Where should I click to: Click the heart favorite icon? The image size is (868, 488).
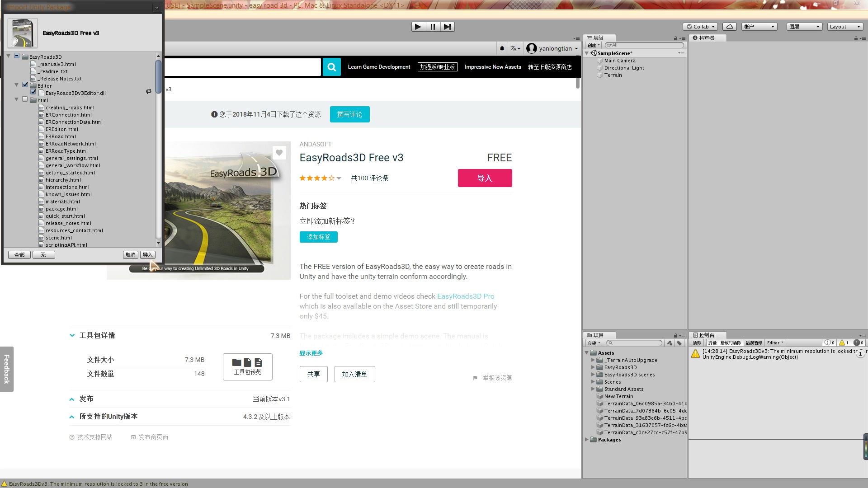(x=279, y=153)
